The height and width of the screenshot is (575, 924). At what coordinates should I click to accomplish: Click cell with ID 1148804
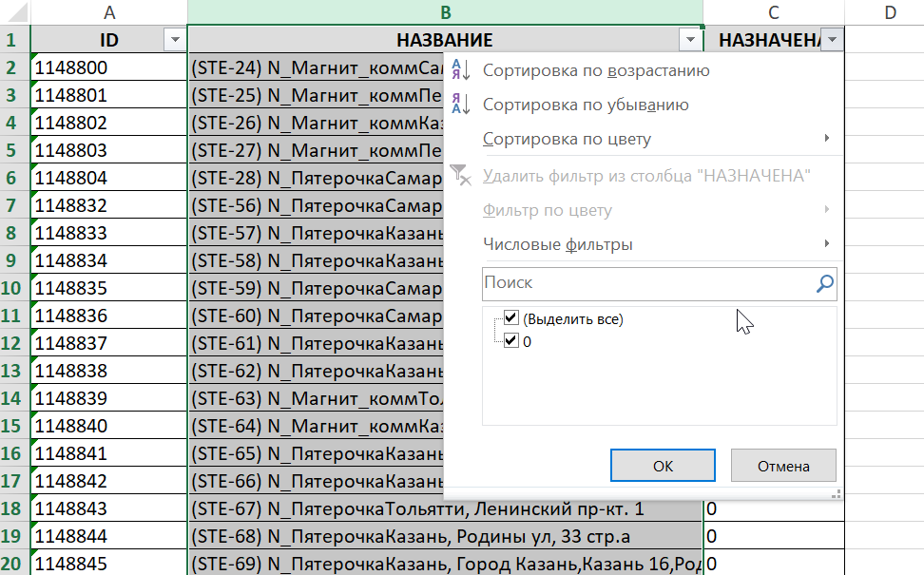point(109,178)
